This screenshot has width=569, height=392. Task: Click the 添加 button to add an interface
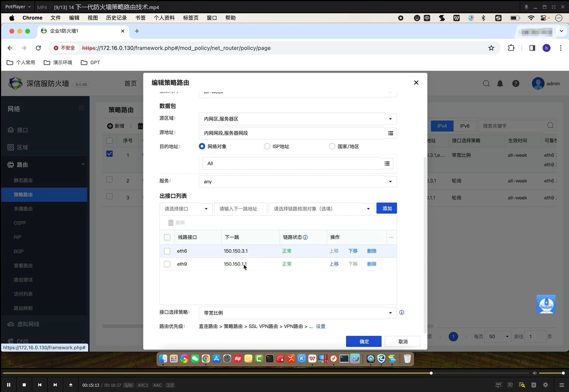pyautogui.click(x=387, y=208)
